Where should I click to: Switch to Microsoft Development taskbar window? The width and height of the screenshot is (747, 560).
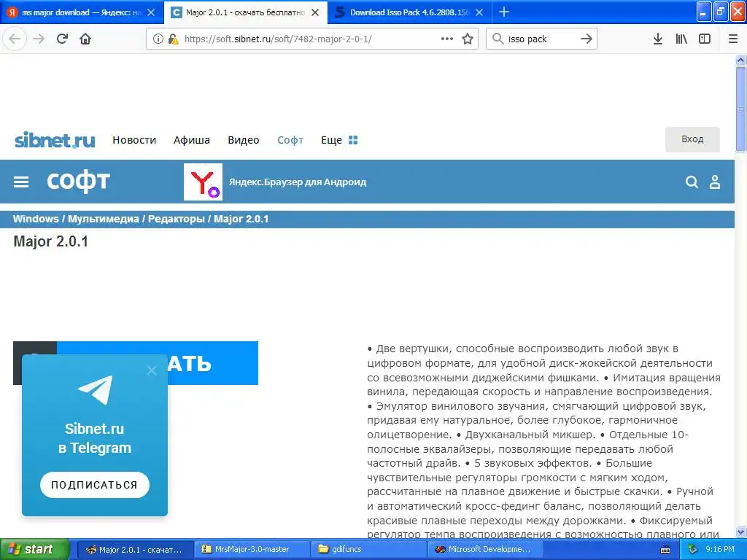click(485, 549)
